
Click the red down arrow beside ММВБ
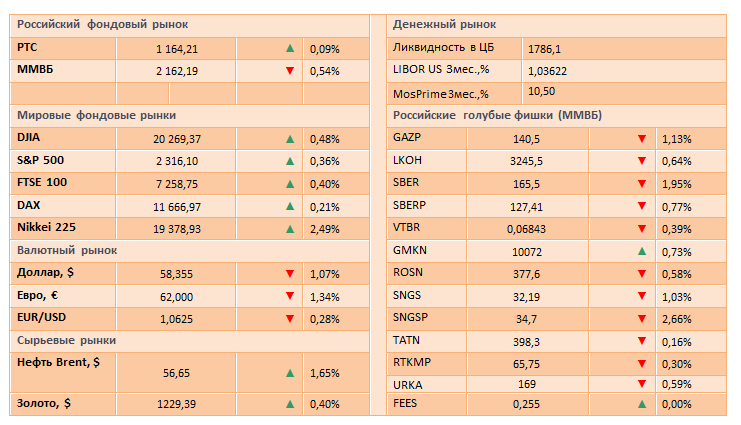[x=290, y=70]
